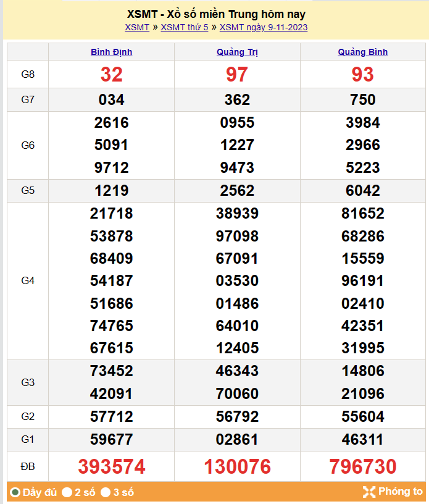Click the G1 result 59677
Image resolution: width=429 pixels, height=504 pixels.
pos(111,439)
